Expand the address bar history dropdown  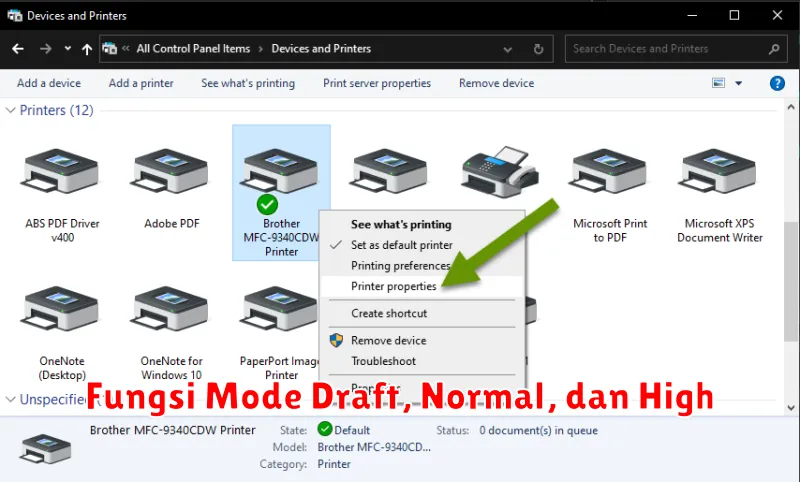(x=508, y=49)
